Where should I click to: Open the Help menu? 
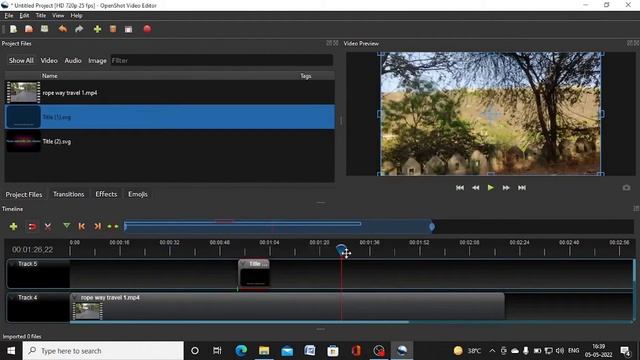click(x=76, y=16)
